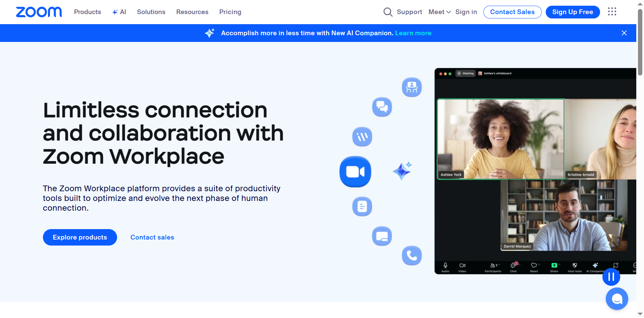Click the Support link
The image size is (644, 318).
click(x=409, y=12)
